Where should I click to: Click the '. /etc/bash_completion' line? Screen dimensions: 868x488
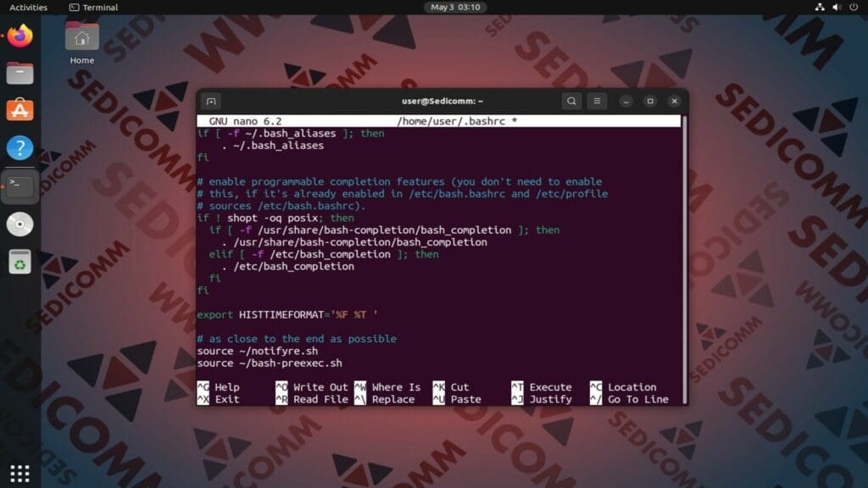pyautogui.click(x=287, y=267)
